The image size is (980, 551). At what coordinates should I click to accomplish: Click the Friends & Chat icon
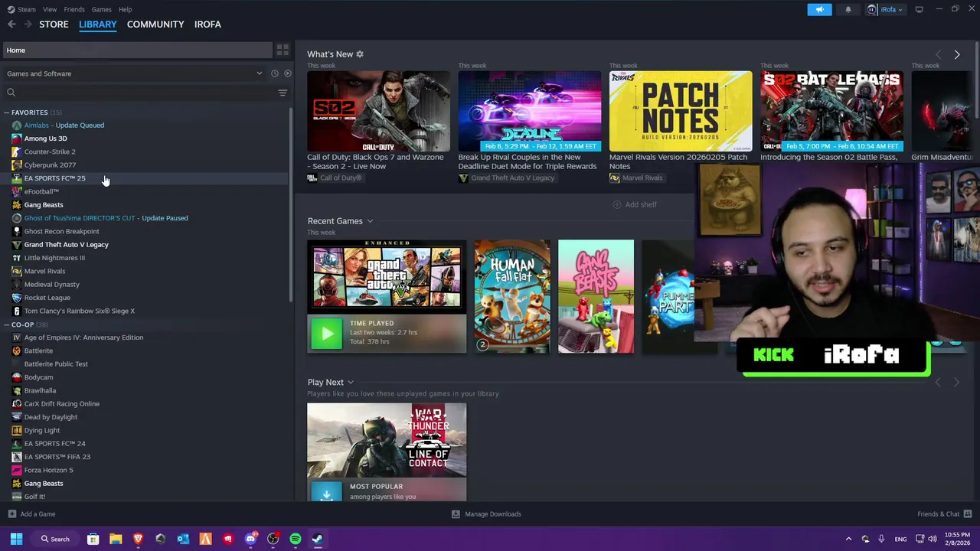coord(968,514)
